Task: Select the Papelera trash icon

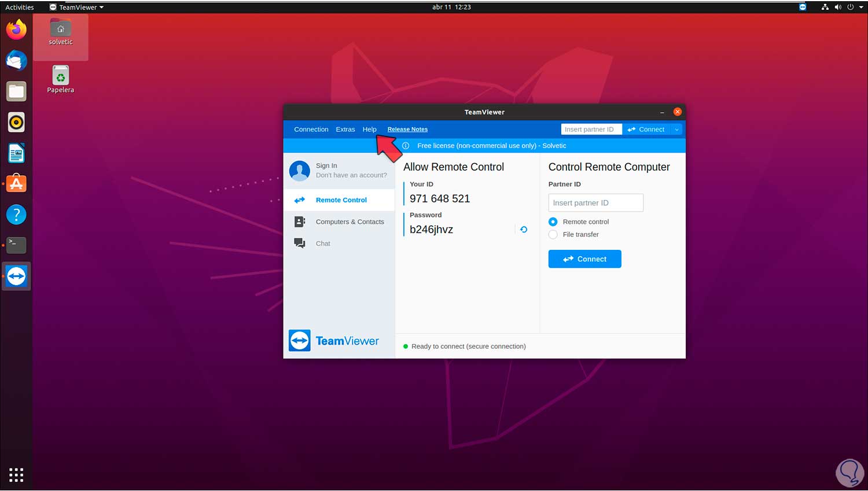Action: 61,75
